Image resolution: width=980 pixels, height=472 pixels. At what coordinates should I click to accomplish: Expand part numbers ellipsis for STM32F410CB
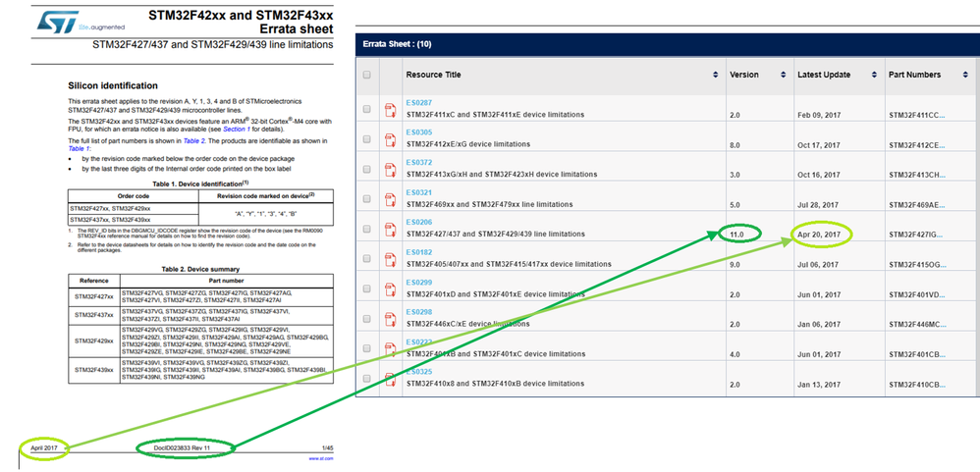tap(942, 384)
